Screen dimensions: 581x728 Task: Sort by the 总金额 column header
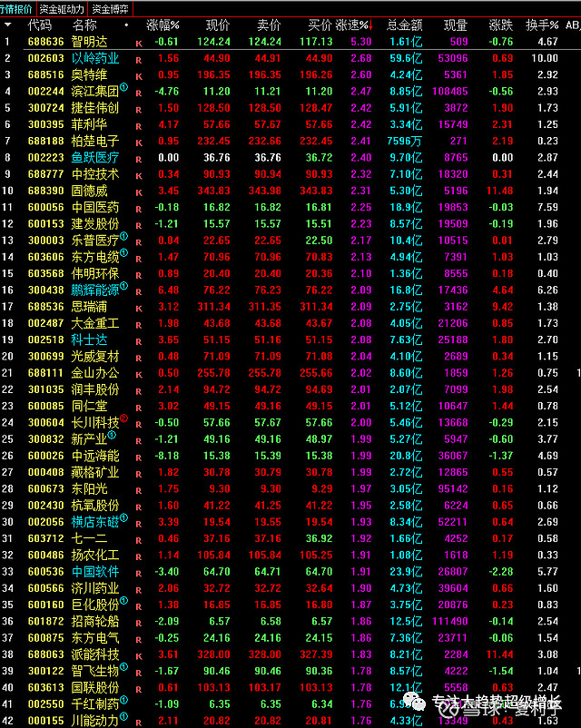pyautogui.click(x=405, y=25)
